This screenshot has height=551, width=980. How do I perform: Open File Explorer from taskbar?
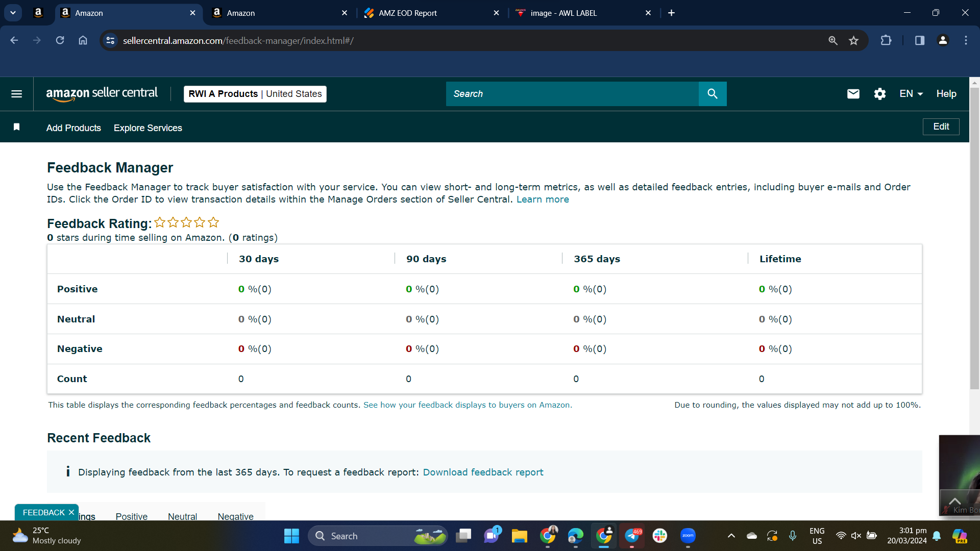click(519, 536)
